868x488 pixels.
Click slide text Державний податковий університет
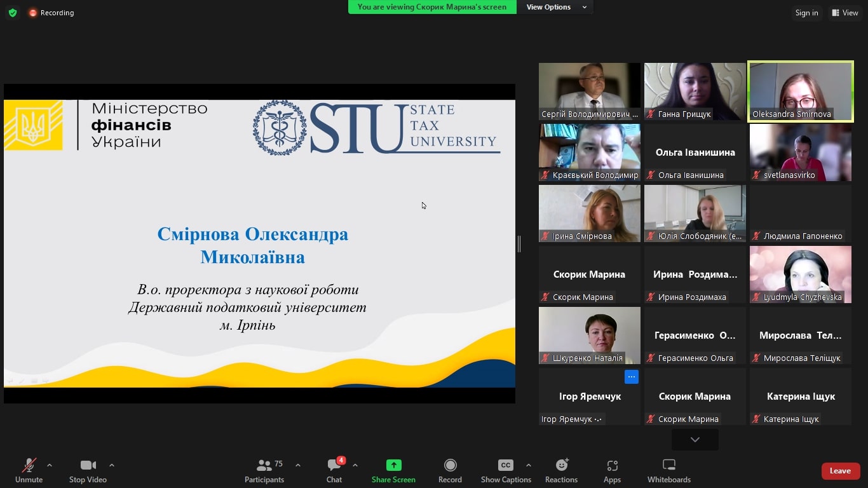[x=247, y=308]
